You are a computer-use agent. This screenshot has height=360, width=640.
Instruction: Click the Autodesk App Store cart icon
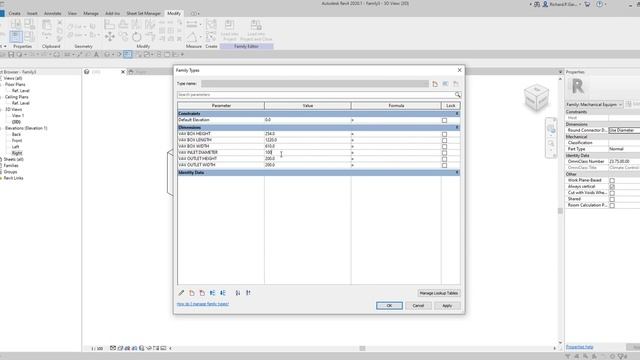(x=587, y=4)
